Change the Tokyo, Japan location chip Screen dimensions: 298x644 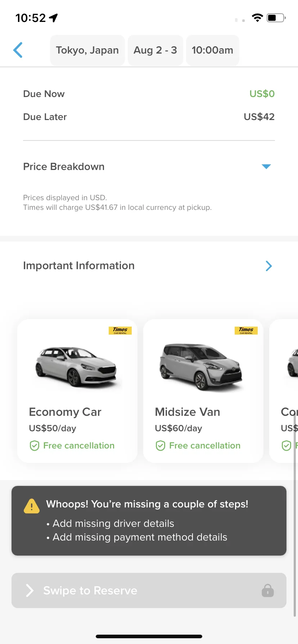(87, 50)
